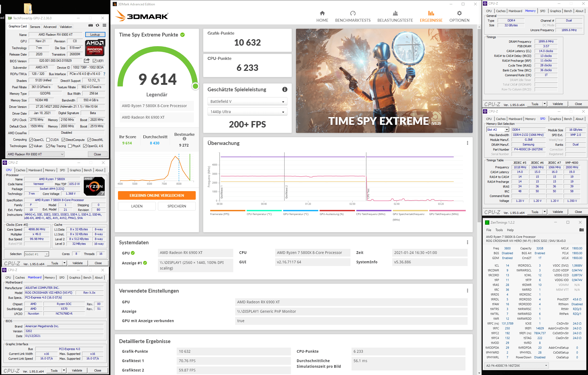The width and height of the screenshot is (588, 375).
Task: Open Help menu in ZenTimings
Action: pos(510,230)
